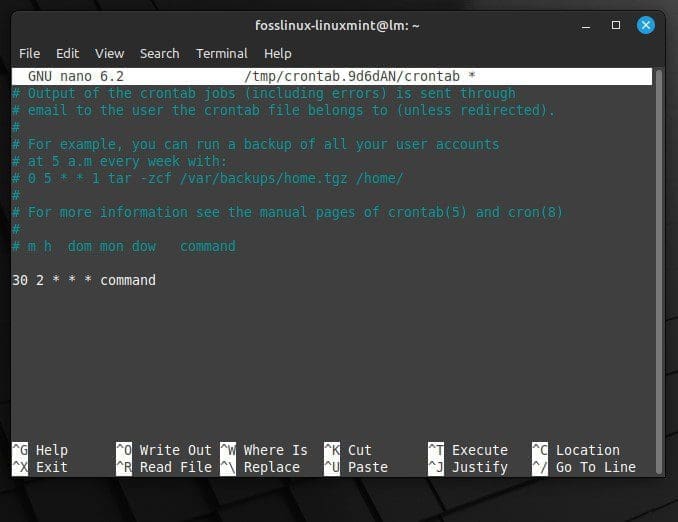Click the ^W Where Is shortcut
This screenshot has width=678, height=522.
click(x=264, y=450)
